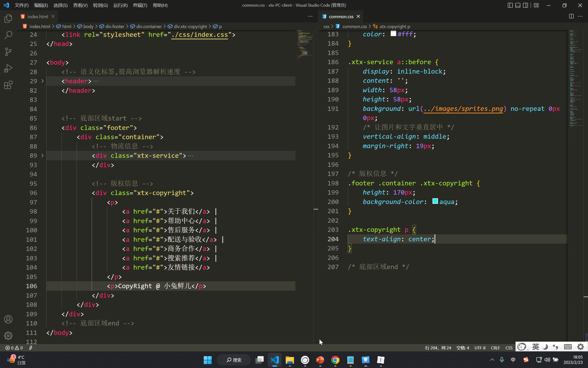This screenshot has width=588, height=368.
Task: Close the common.css tab
Action: coord(358,16)
